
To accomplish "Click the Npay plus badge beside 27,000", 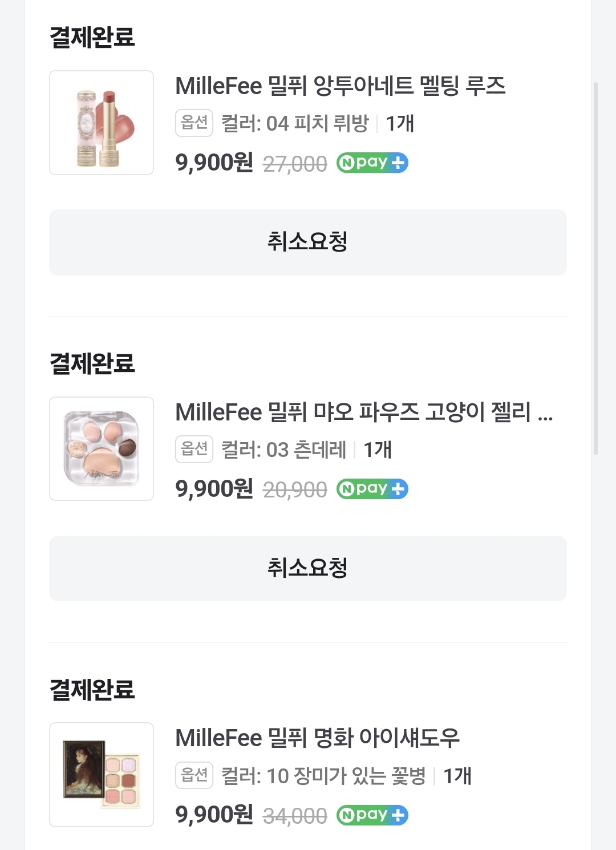I will (x=372, y=163).
